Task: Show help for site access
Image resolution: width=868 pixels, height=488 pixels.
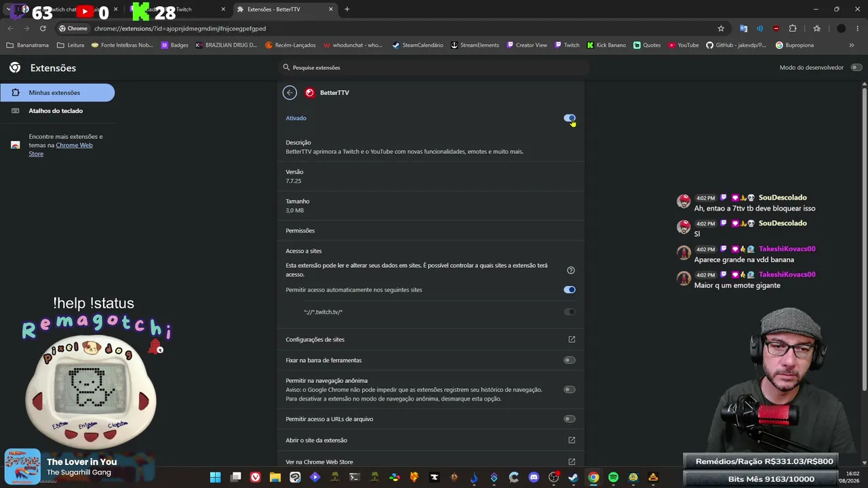Action: click(x=571, y=270)
